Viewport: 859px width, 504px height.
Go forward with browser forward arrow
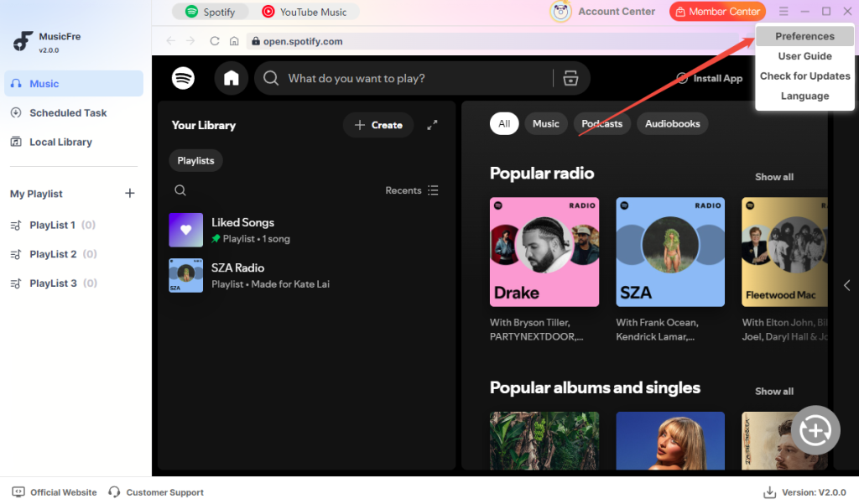tap(190, 41)
